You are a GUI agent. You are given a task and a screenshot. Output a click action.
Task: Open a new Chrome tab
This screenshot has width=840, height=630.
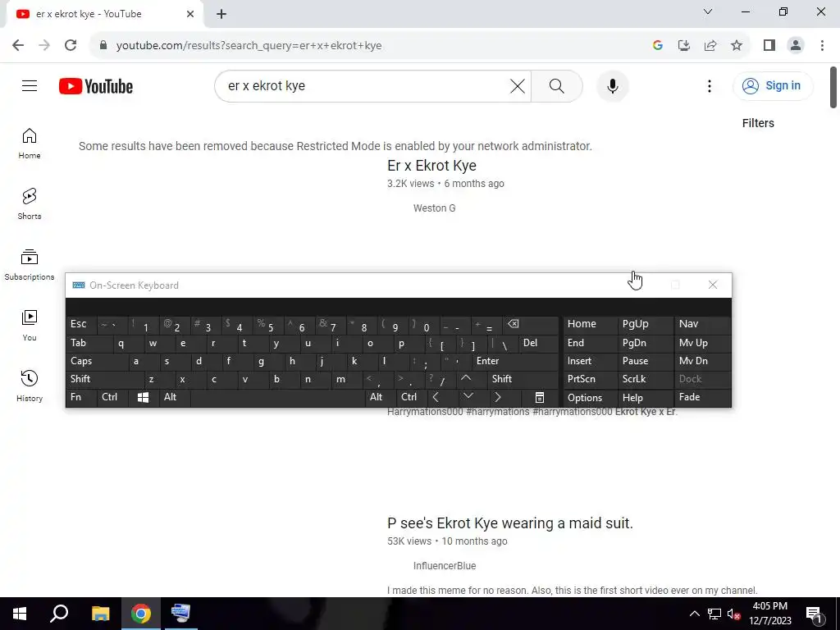point(221,14)
